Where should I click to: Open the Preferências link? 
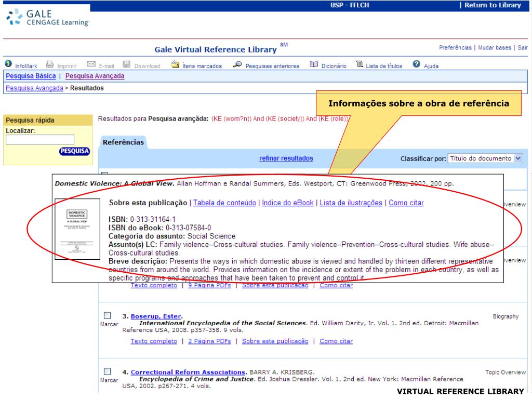click(455, 47)
